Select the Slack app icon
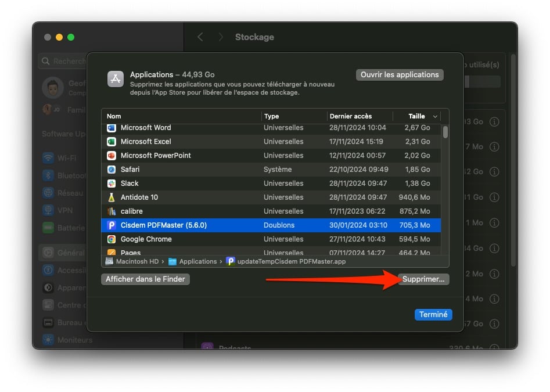The width and height of the screenshot is (550, 392). (111, 184)
